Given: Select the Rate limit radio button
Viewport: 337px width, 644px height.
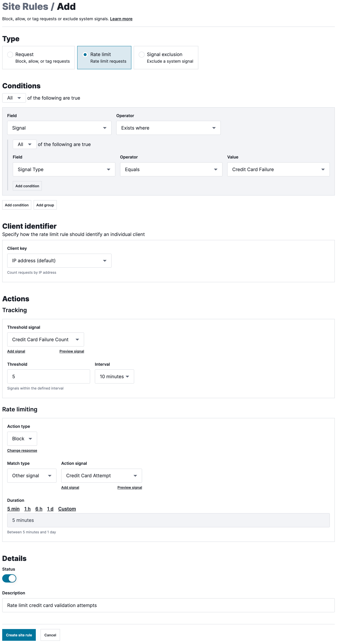Looking at the screenshot, I should click(x=85, y=54).
